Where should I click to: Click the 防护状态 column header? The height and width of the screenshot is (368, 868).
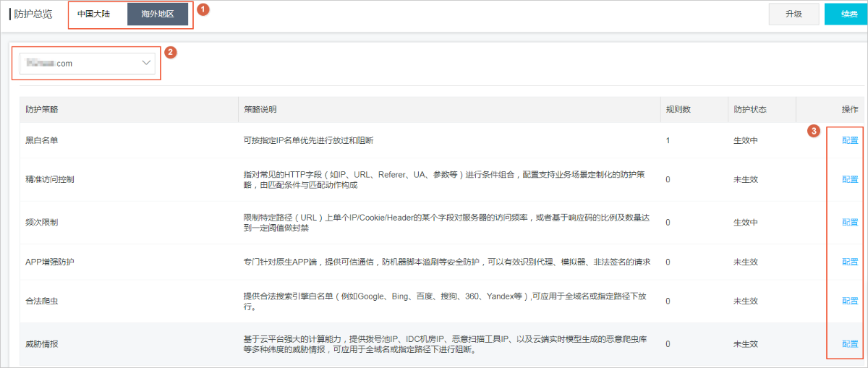(749, 109)
